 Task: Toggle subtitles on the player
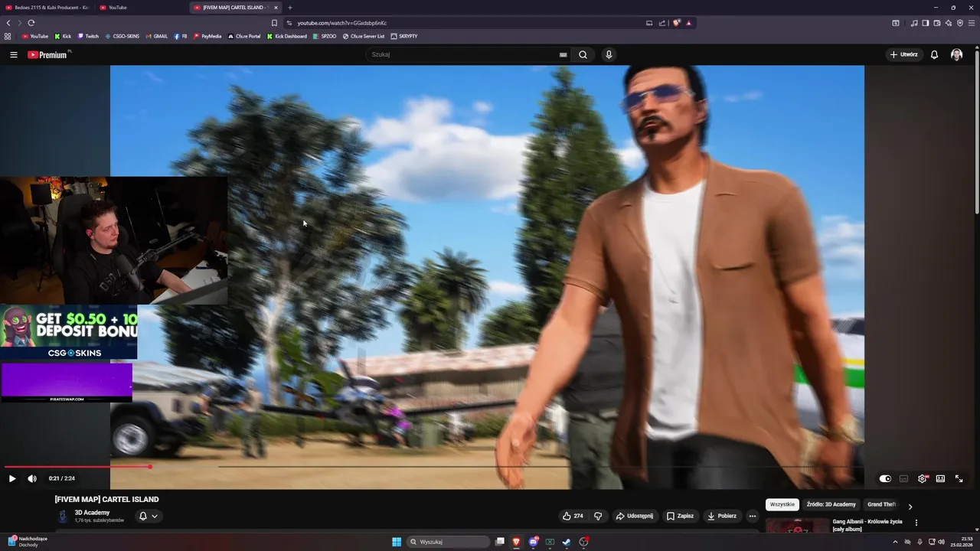tap(903, 478)
